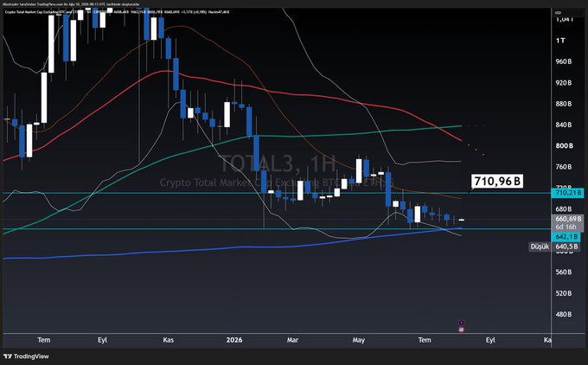Click the 640,5 B low price value
588x365 pixels.
[566, 247]
